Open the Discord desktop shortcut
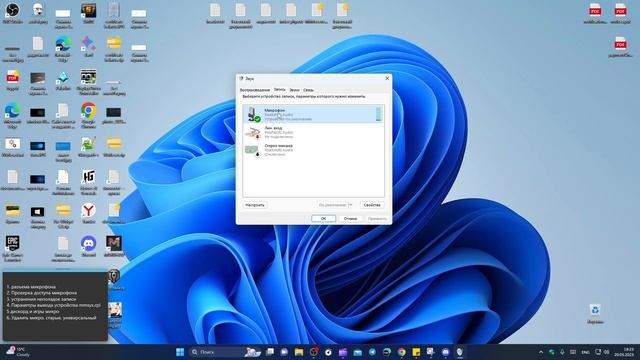Image resolution: width=640 pixels, height=360 pixels. tap(89, 247)
